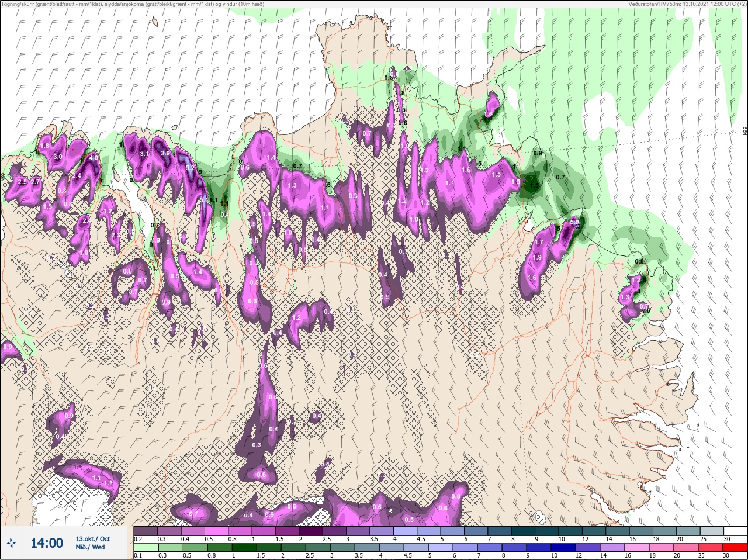Select the dark green 1–1.5 swatch in bottom legend row
Viewport: 748px width, 560px height.
pyautogui.click(x=244, y=548)
